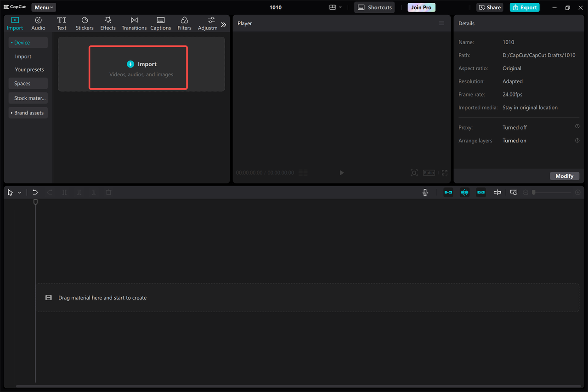Click the Export button
Viewport: 588px width, 392px height.
(x=524, y=7)
